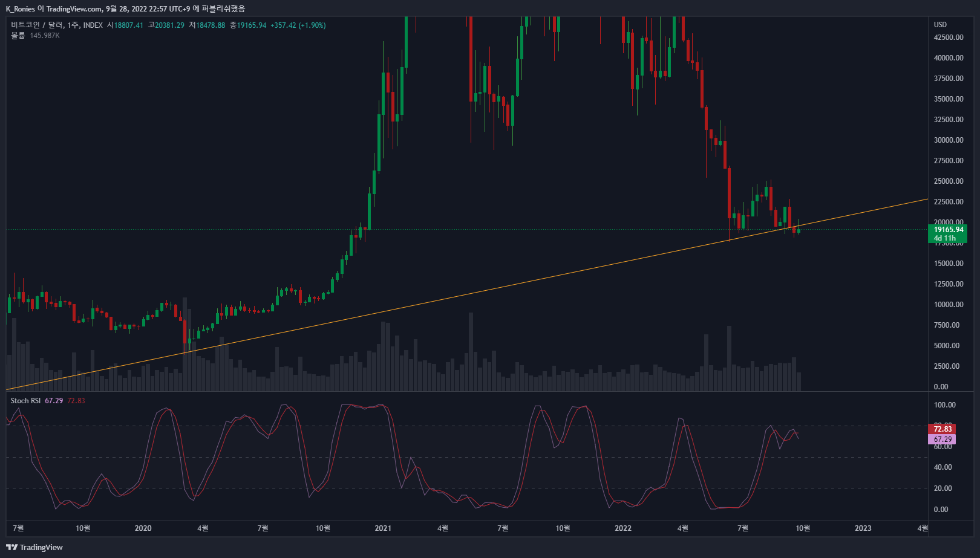Image resolution: width=980 pixels, height=558 pixels.
Task: Click the 40.00 label on the Stoch RSI axis
Action: [x=943, y=467]
